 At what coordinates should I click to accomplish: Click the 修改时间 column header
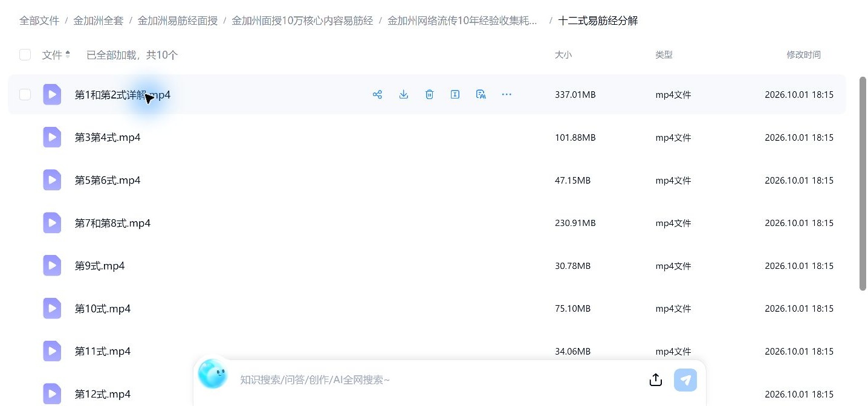803,55
